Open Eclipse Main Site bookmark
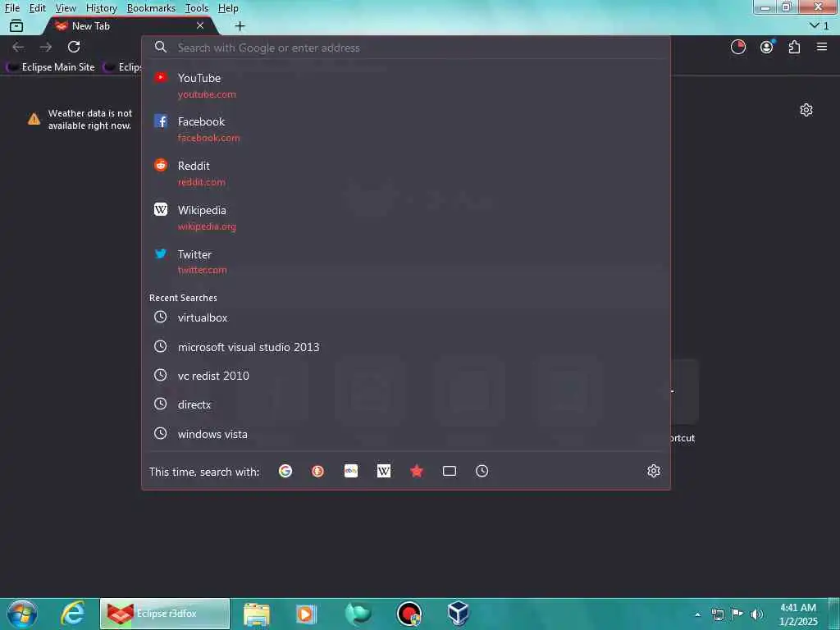The height and width of the screenshot is (630, 840). click(x=51, y=67)
